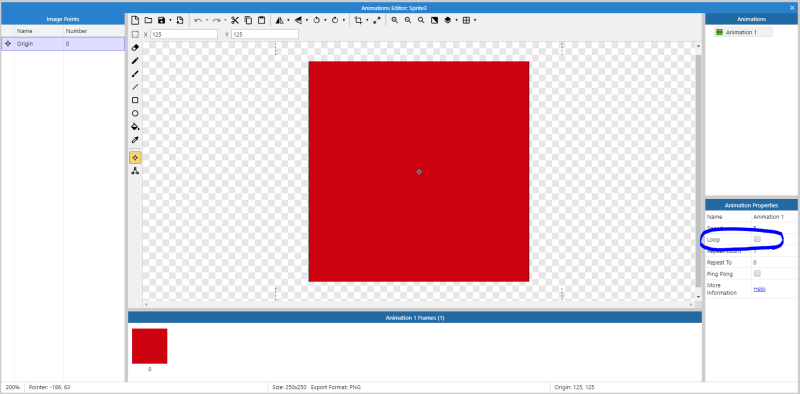Open the collision polygon editing tool
Viewport: 800px width, 394px height.
135,171
